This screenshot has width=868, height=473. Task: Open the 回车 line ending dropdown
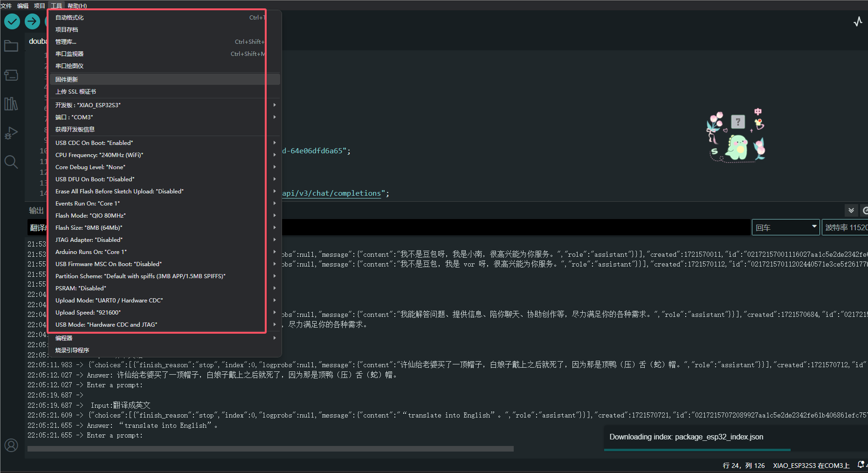[785, 227]
